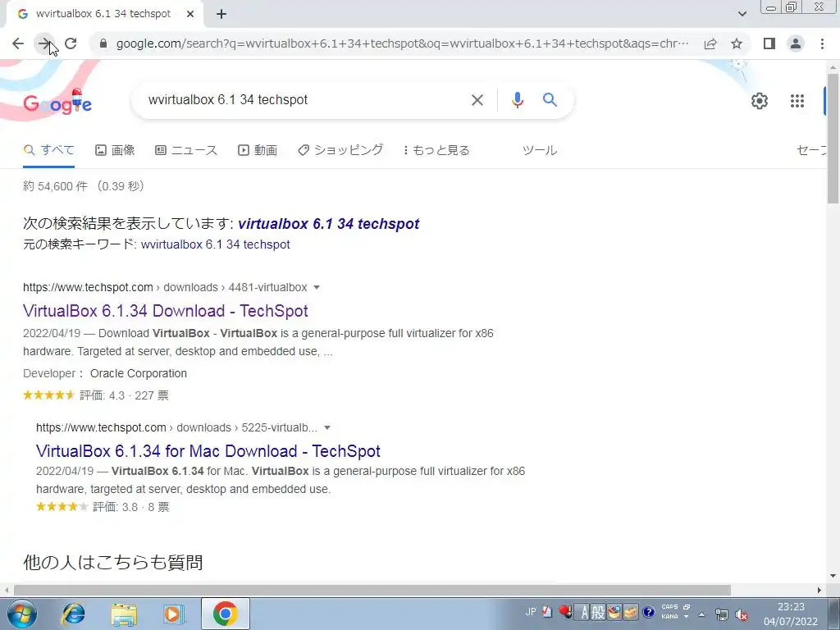Submit search with the magnifier icon
This screenshot has width=840, height=630.
point(550,99)
